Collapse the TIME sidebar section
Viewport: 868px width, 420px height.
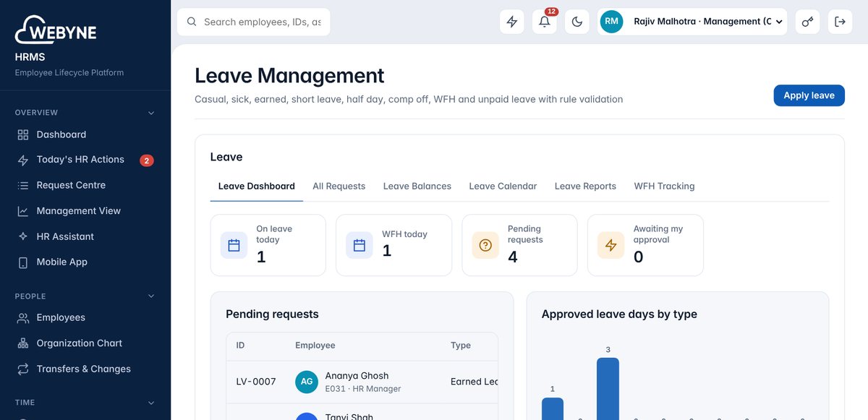coord(151,403)
